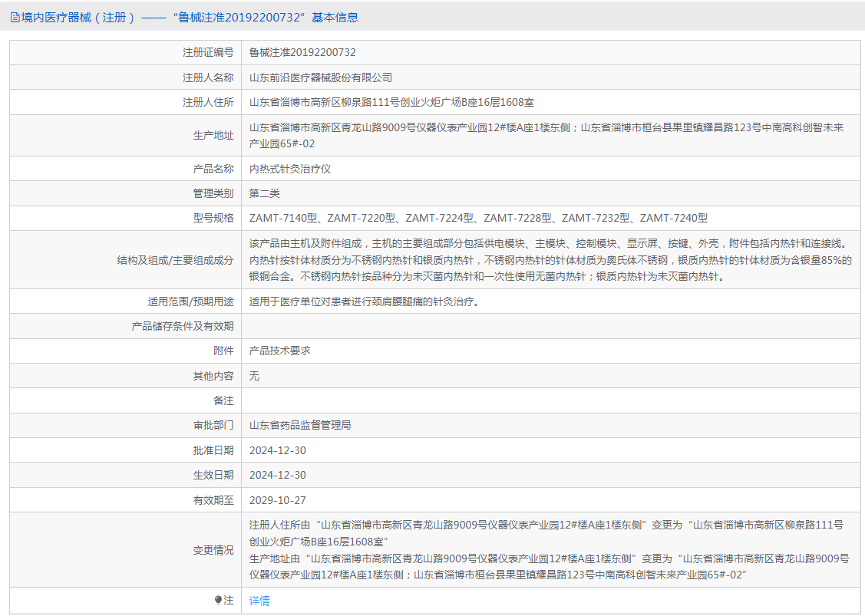
Task: Click the 管理类别 label
Action: click(x=213, y=193)
